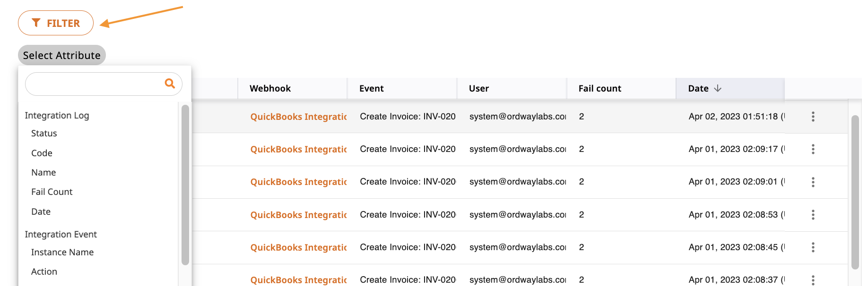Open QuickBooks link in 02:08:37 row
Screen dimensions: 868x286
(298, 280)
